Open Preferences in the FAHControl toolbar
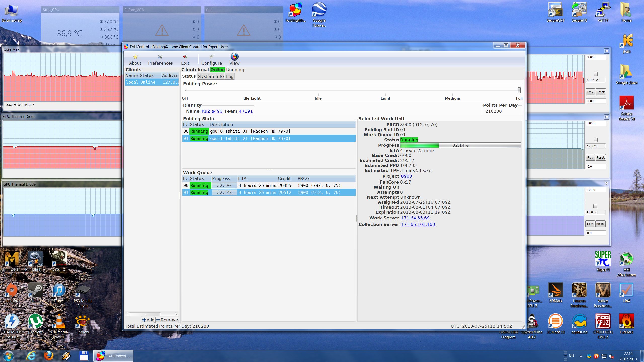The image size is (644, 362). pyautogui.click(x=160, y=59)
